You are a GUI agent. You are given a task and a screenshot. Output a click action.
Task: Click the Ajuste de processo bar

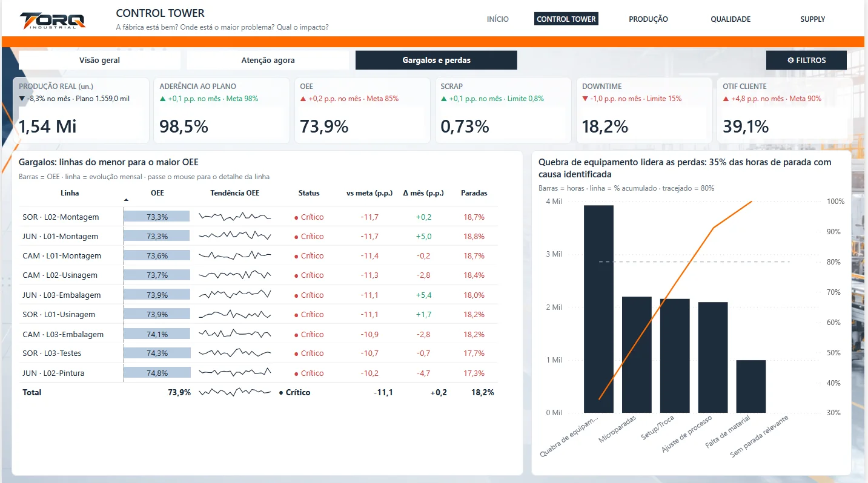point(713,357)
